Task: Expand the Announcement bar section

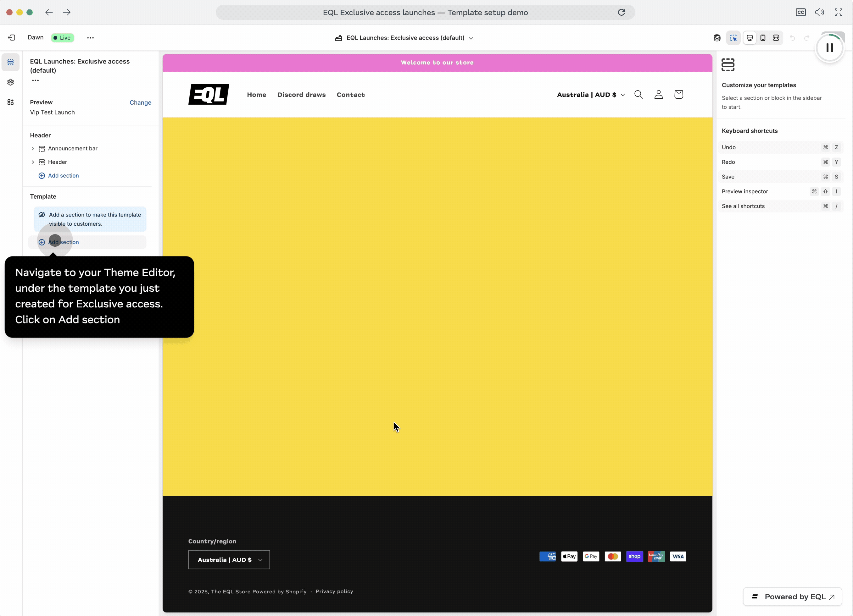Action: (33, 148)
